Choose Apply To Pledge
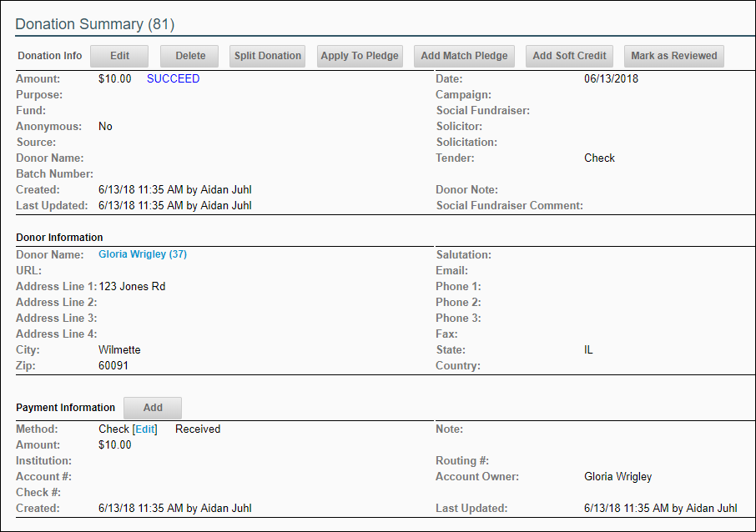This screenshot has width=756, height=532. [360, 56]
